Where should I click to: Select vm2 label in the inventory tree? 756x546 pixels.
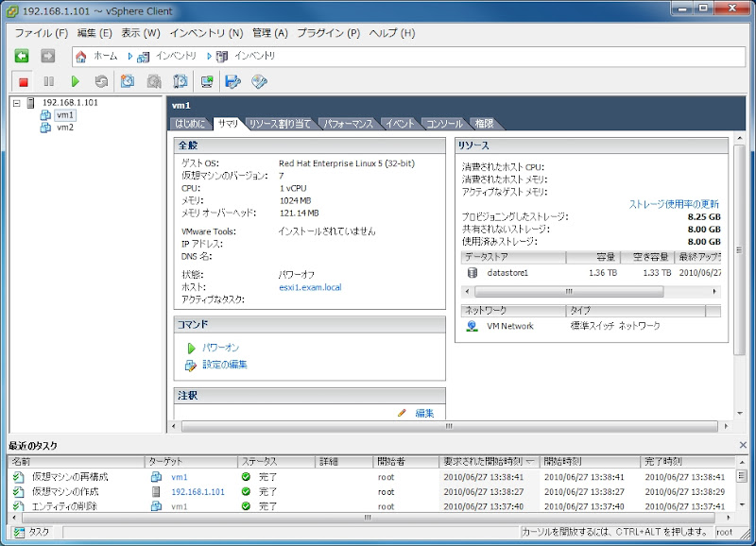pyautogui.click(x=65, y=128)
